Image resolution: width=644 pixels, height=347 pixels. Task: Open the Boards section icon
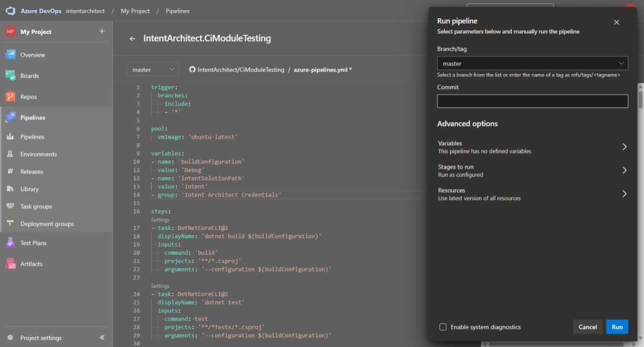point(10,75)
